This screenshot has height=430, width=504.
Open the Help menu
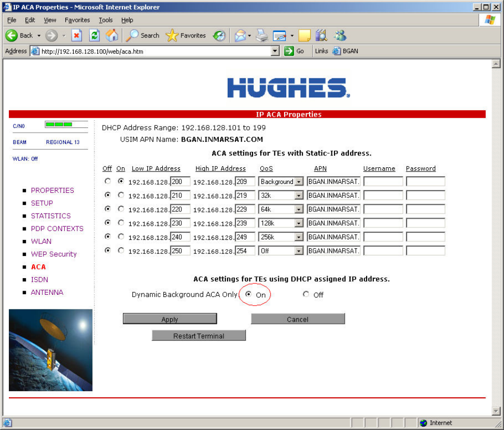coord(127,20)
